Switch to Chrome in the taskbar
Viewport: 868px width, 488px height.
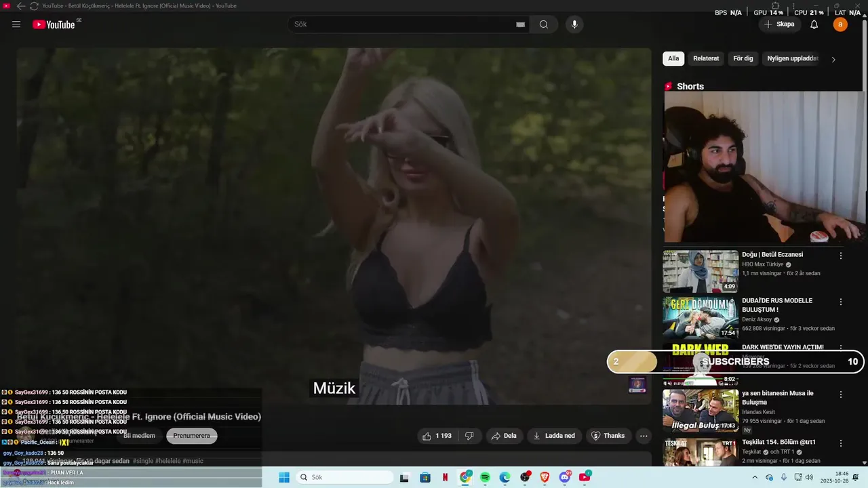[x=465, y=477]
